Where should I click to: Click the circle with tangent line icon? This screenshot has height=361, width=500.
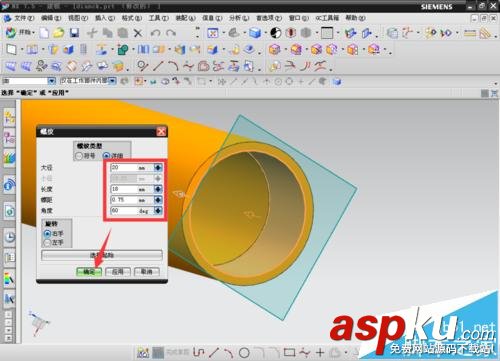point(143,66)
